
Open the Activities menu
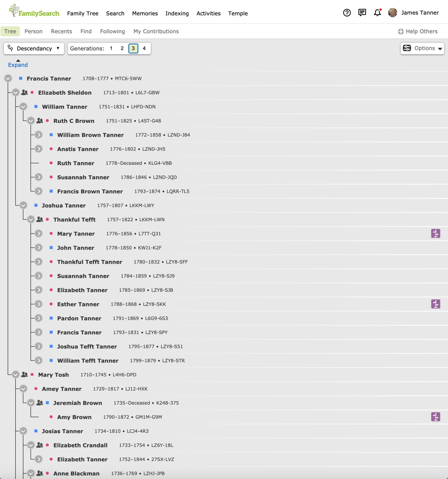(x=208, y=13)
